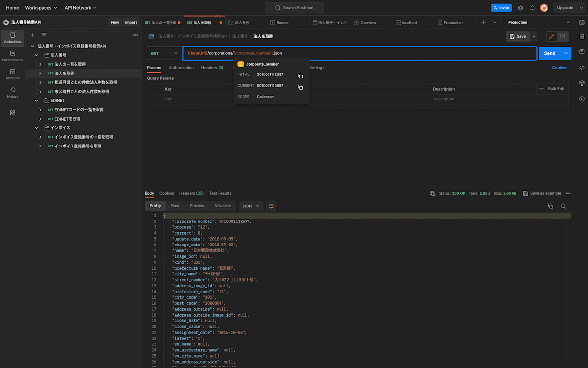Image resolution: width=588 pixels, height=368 pixels.
Task: Open the GET method dropdown
Action: click(x=165, y=53)
